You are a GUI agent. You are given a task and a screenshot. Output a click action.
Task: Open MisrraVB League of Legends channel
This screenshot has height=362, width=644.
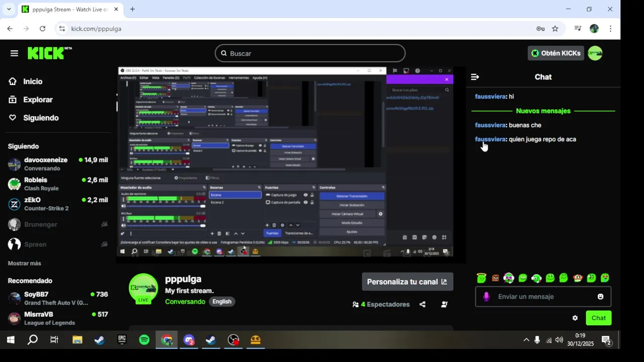coord(58,318)
